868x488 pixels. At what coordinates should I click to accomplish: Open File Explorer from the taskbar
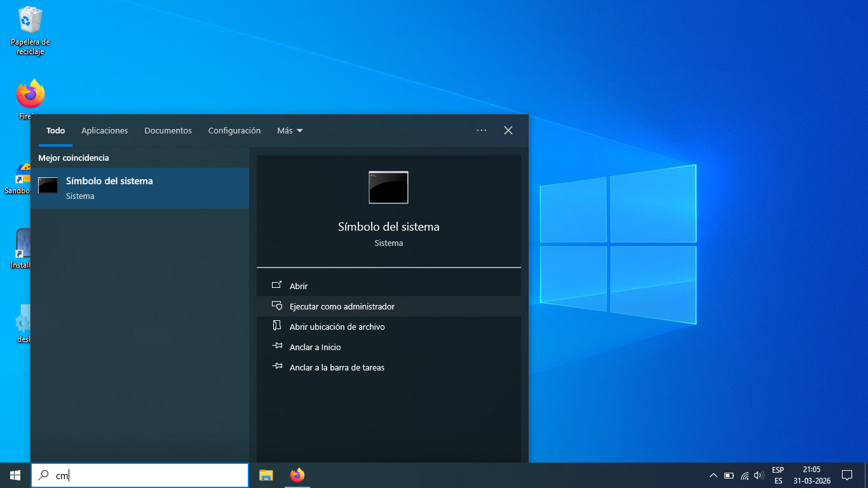tap(266, 475)
